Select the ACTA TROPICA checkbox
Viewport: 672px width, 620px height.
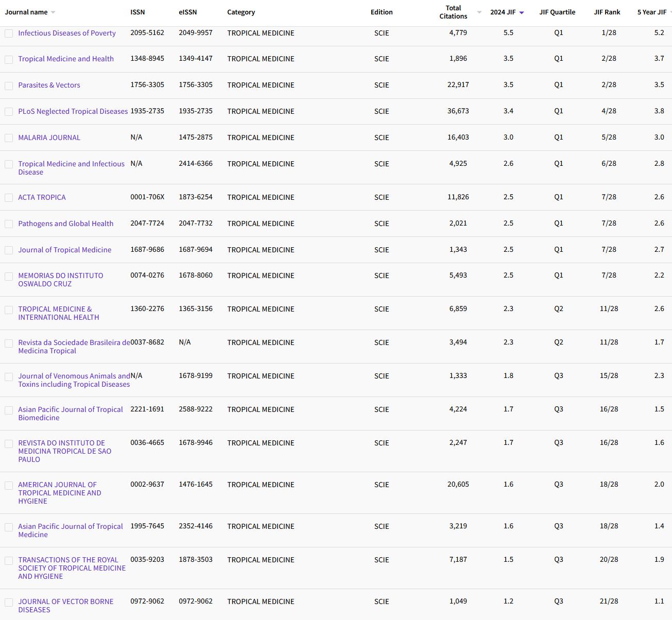coord(8,198)
